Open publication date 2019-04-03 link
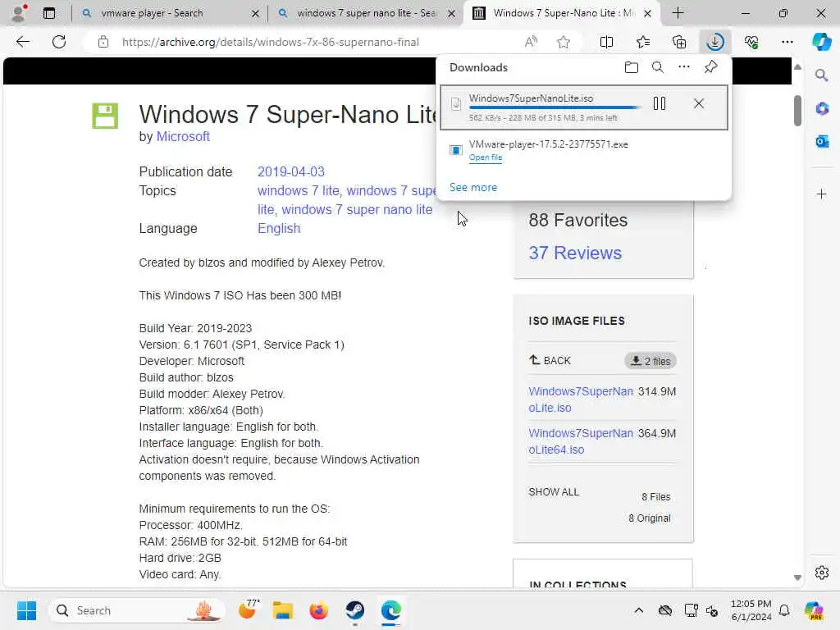This screenshot has width=840, height=630. point(291,172)
